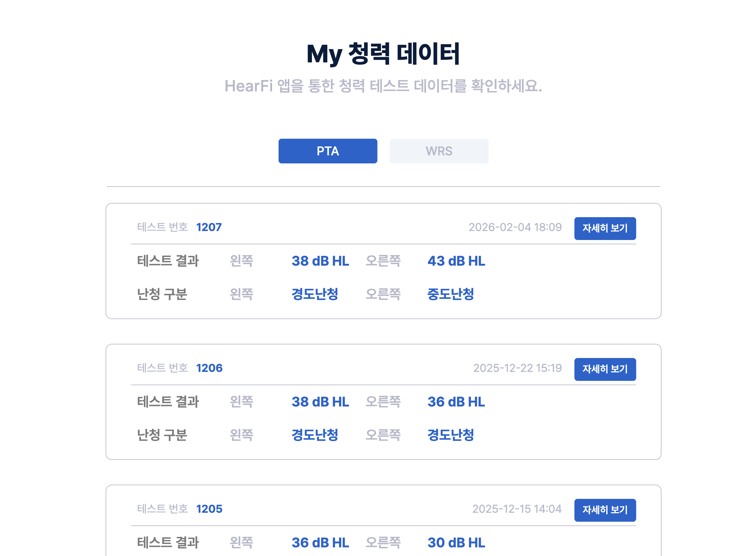Click right-ear 경도난청 in test 1206
The width and height of the screenshot is (756, 556).
[x=450, y=435]
